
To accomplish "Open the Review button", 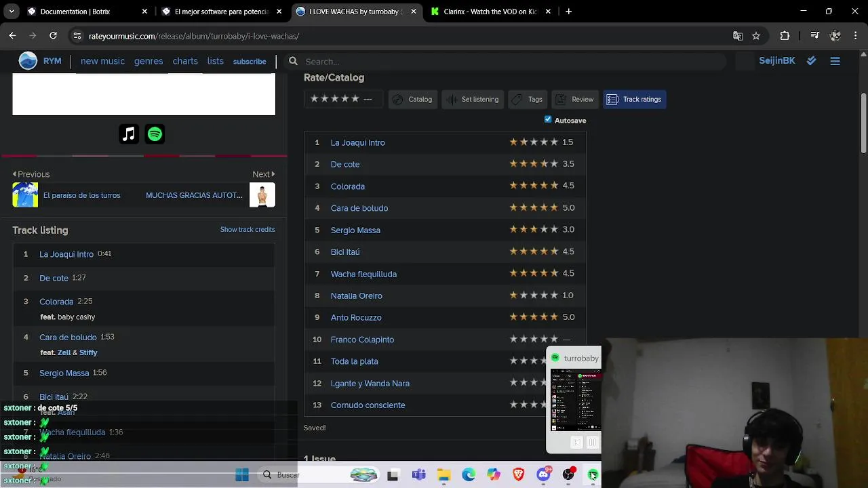I will pos(574,99).
